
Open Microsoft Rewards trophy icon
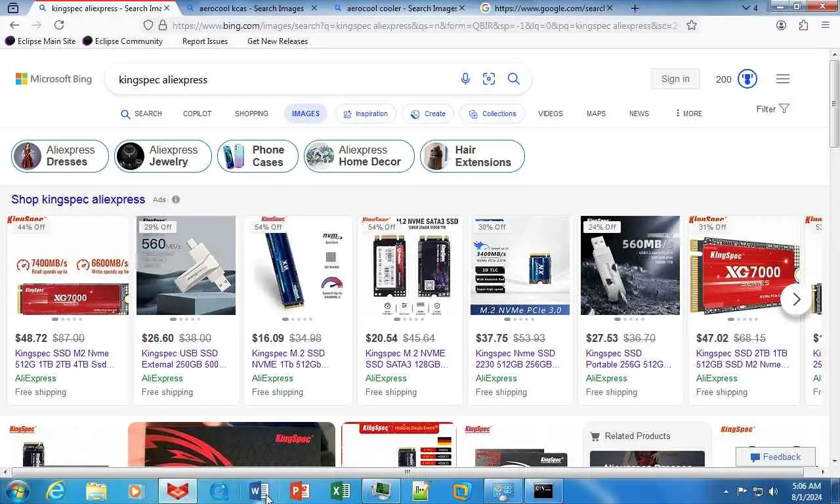click(x=747, y=79)
